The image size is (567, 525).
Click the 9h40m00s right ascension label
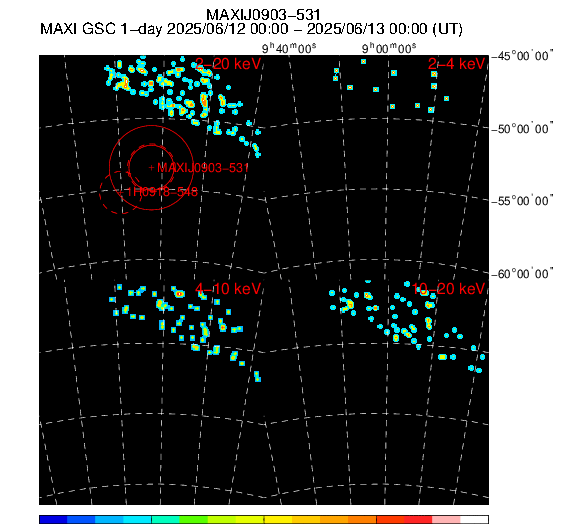pos(289,48)
